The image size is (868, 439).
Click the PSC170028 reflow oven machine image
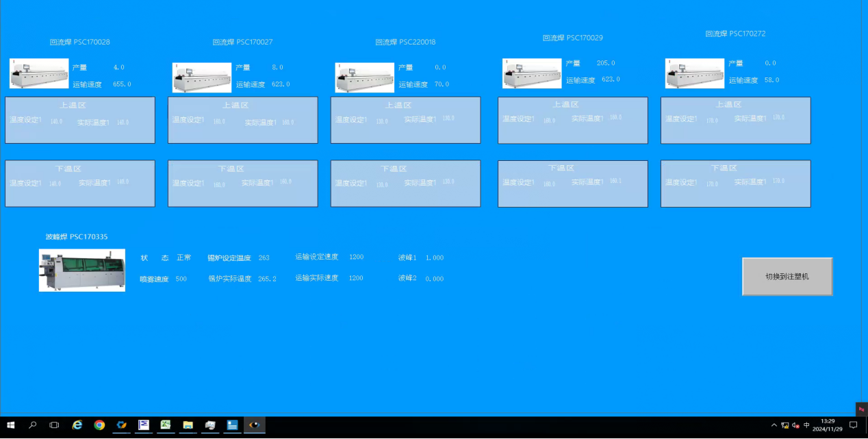39,74
